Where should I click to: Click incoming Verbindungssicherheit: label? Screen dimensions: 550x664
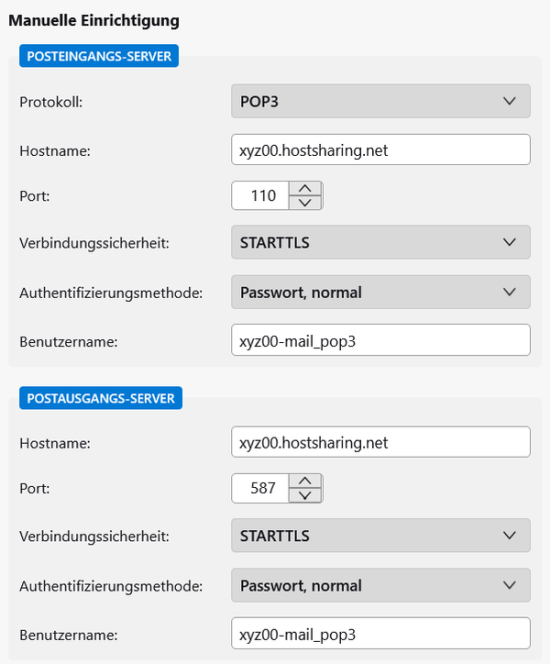coord(94,243)
